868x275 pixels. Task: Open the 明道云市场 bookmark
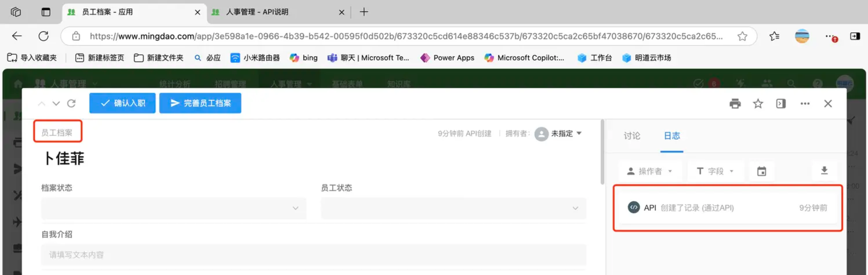click(x=646, y=58)
